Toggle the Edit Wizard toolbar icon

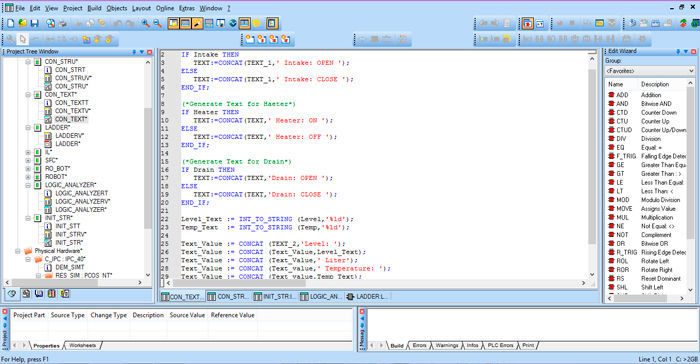(197, 23)
